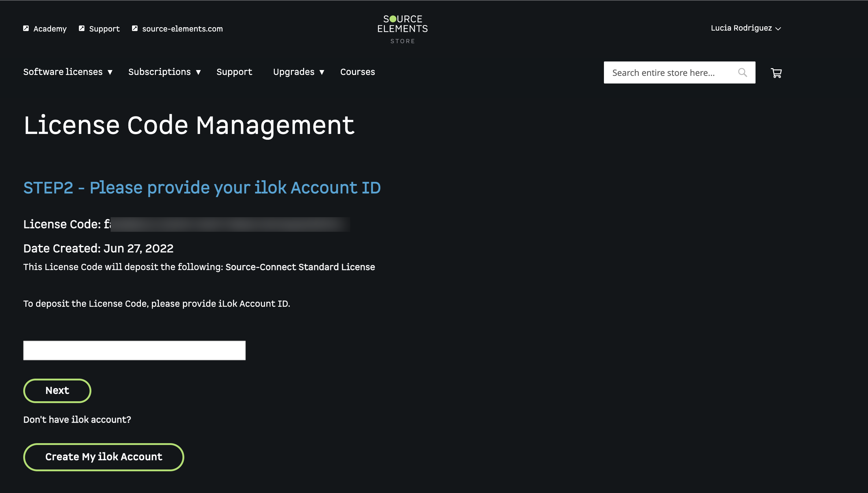
Task: Focus the iLok Account ID input field
Action: point(134,350)
